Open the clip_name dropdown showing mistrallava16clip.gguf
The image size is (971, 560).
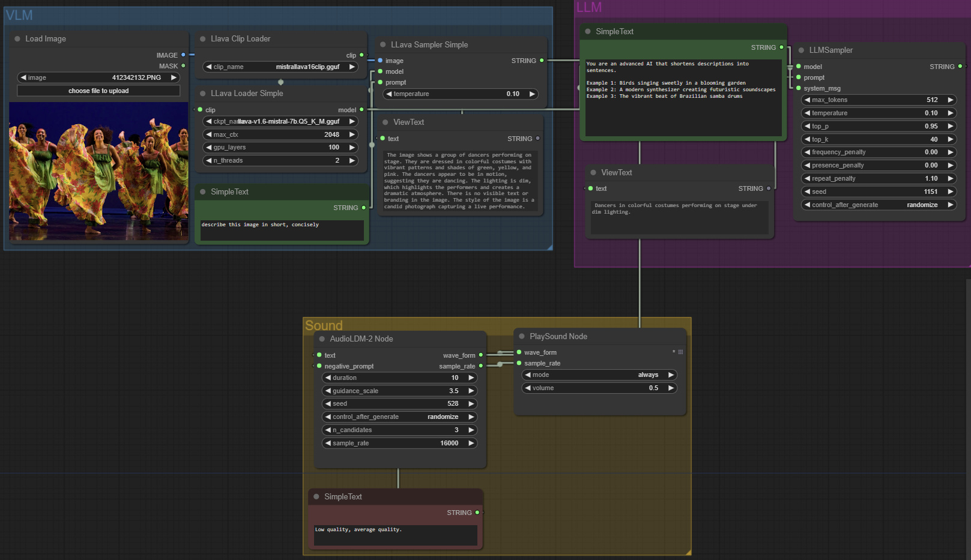(280, 67)
